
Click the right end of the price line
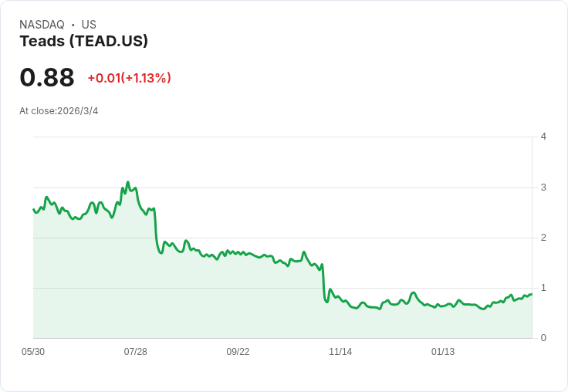tap(531, 294)
